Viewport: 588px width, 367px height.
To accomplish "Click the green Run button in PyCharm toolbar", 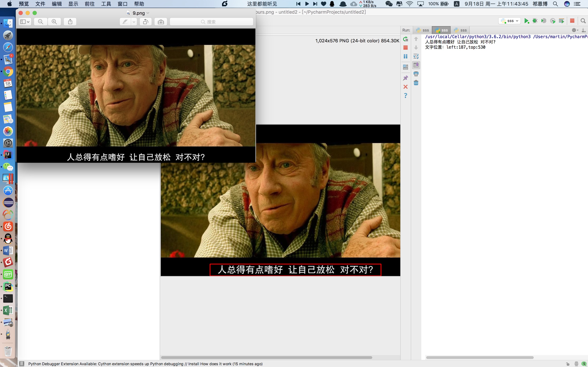I will 526,21.
